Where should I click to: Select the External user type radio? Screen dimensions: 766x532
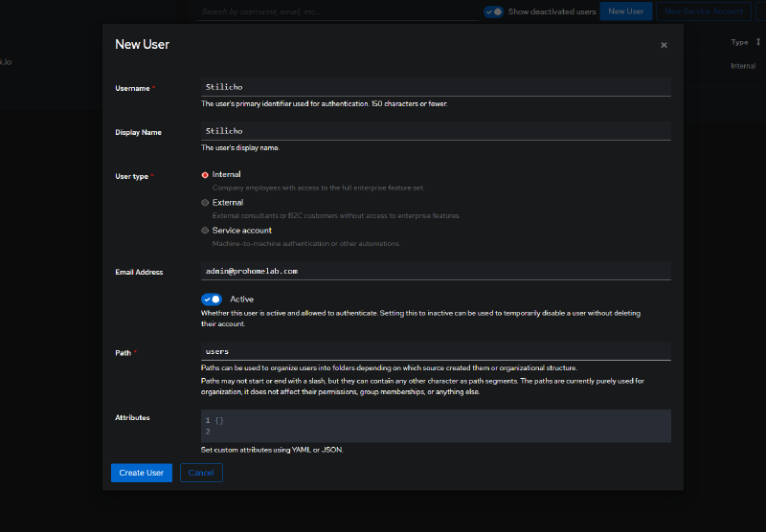pos(205,203)
